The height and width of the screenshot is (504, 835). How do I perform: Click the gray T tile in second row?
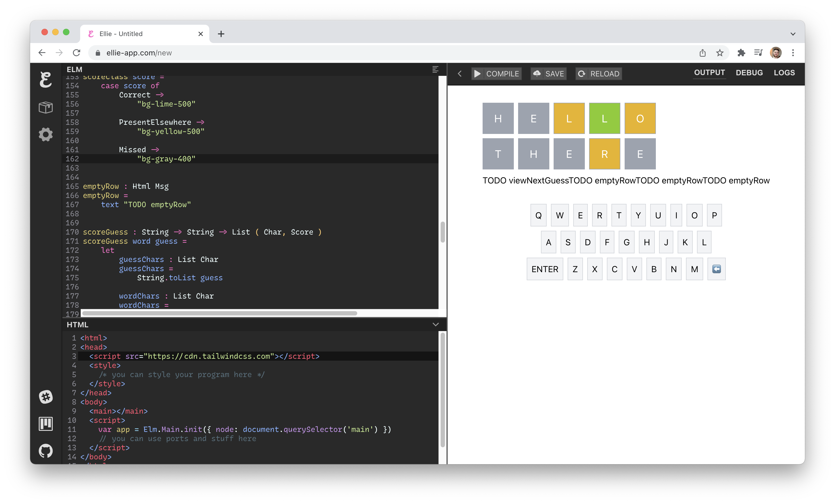[x=498, y=154]
